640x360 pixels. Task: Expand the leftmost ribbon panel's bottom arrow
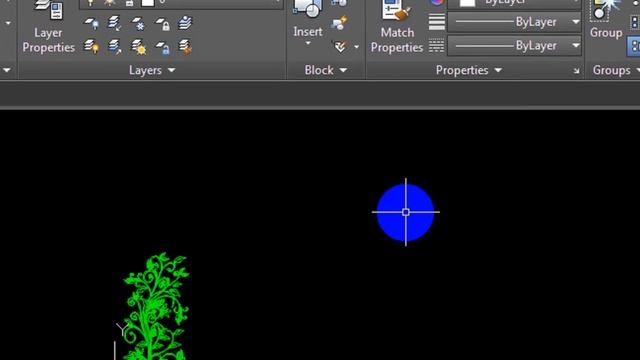7,70
